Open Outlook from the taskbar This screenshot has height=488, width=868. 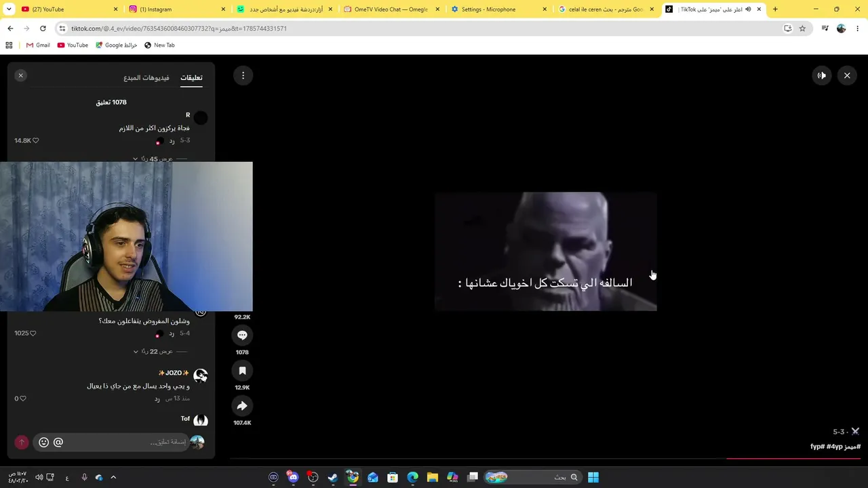pos(373,477)
